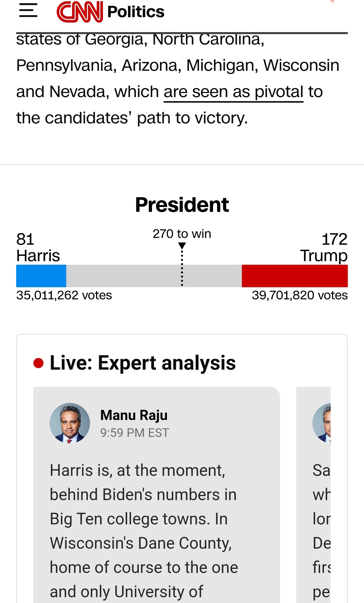
Task: Open the Politics section label
Action: [136, 12]
